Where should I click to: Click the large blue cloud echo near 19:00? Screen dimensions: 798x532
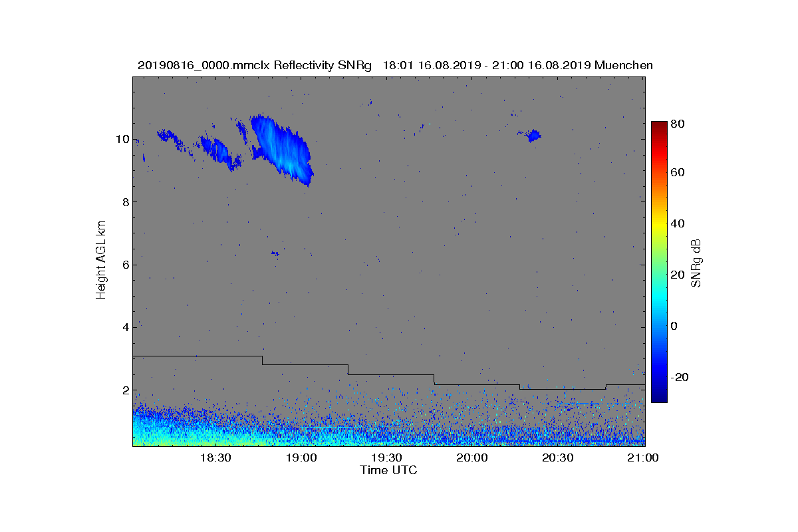point(283,150)
